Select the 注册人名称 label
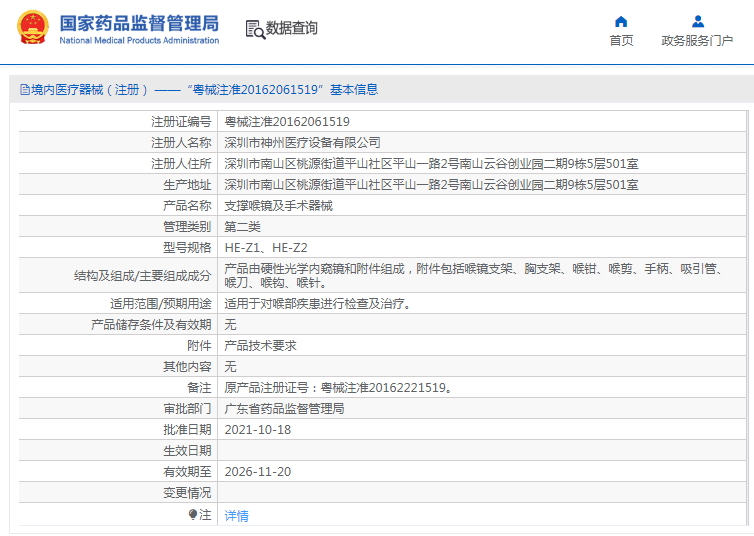The width and height of the screenshot is (754, 536). click(181, 143)
